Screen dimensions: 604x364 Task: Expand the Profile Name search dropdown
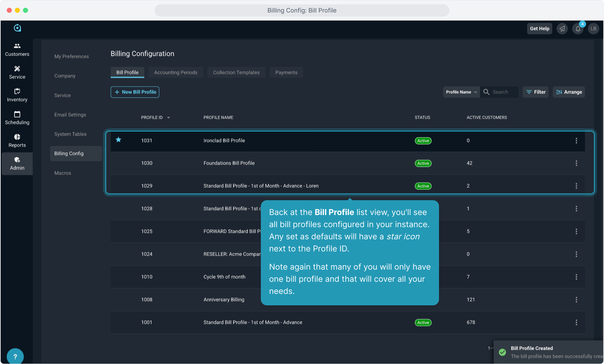click(x=461, y=92)
